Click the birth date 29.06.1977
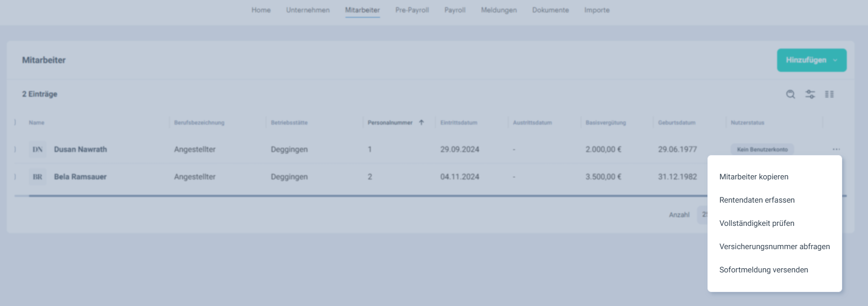The width and height of the screenshot is (868, 306). pos(677,149)
